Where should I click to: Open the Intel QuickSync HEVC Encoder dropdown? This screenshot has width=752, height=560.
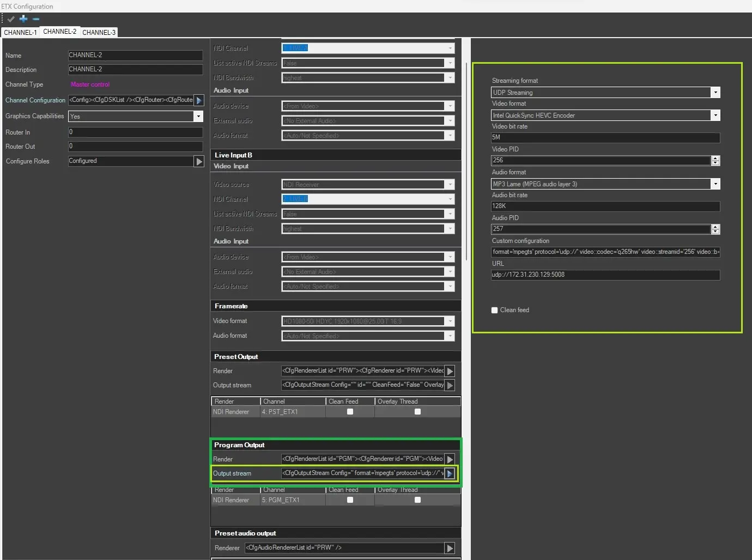pyautogui.click(x=715, y=115)
